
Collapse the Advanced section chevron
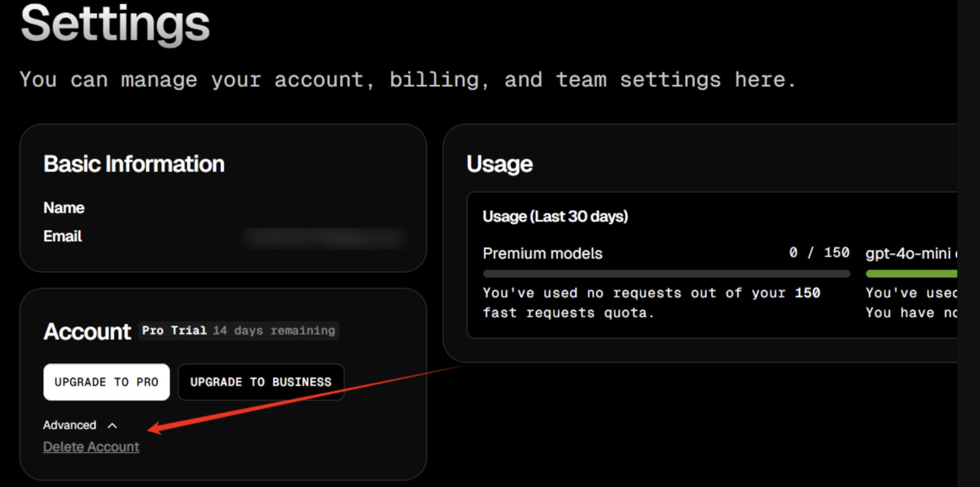point(112,425)
